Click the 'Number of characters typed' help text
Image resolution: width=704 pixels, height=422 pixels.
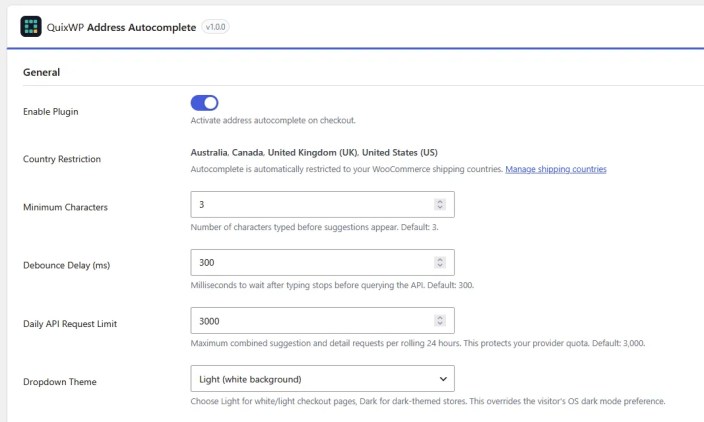click(314, 227)
